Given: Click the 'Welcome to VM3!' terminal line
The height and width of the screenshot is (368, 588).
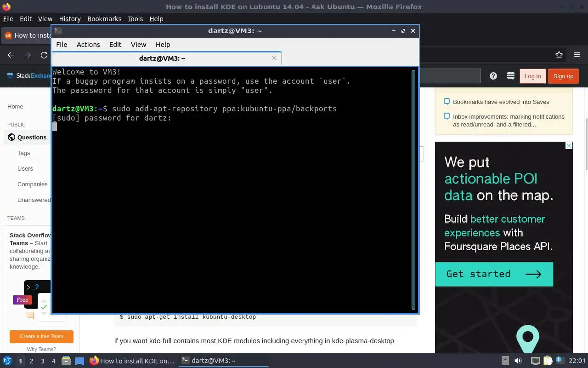Looking at the screenshot, I should coord(87,72).
